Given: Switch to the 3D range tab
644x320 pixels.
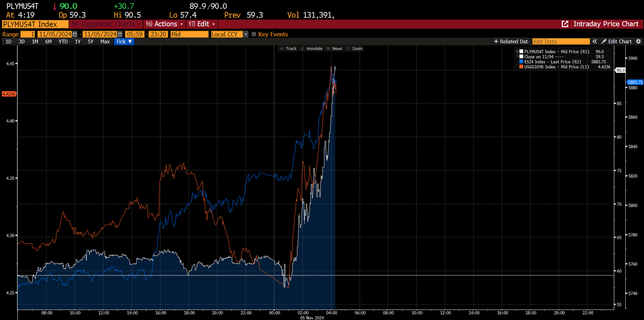Looking at the screenshot, I should coord(21,41).
